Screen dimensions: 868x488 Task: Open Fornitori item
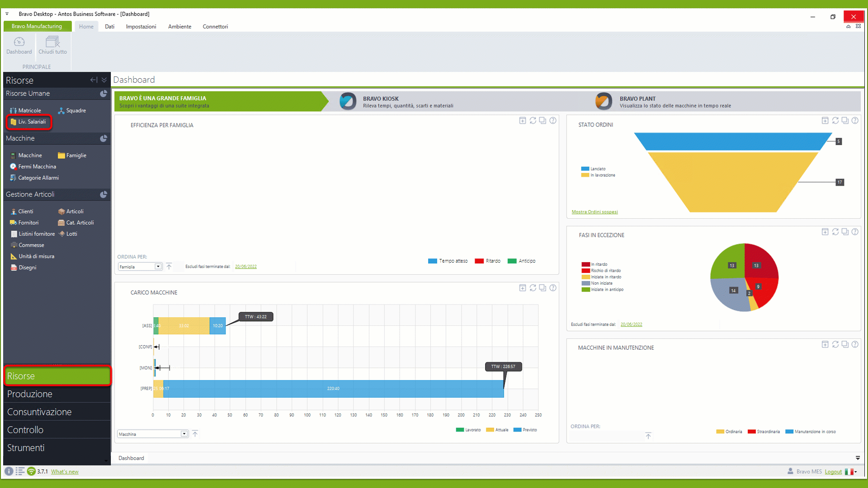click(24, 223)
